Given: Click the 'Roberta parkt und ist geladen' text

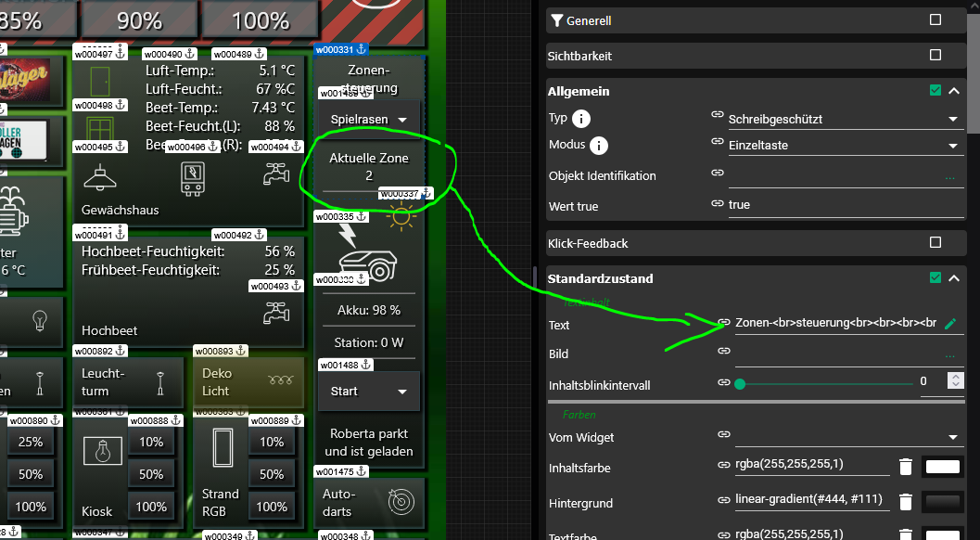Looking at the screenshot, I should pyautogui.click(x=369, y=443).
